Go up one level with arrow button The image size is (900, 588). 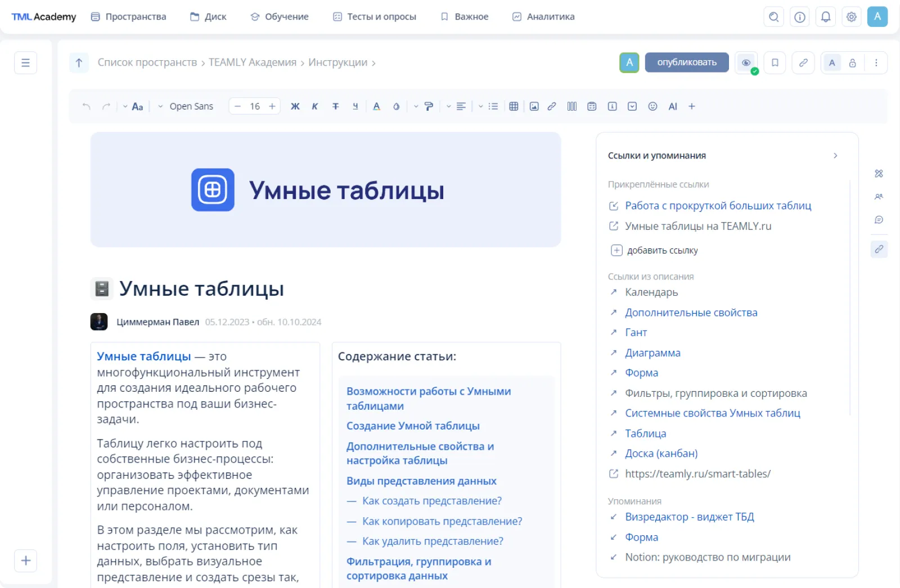(x=79, y=62)
